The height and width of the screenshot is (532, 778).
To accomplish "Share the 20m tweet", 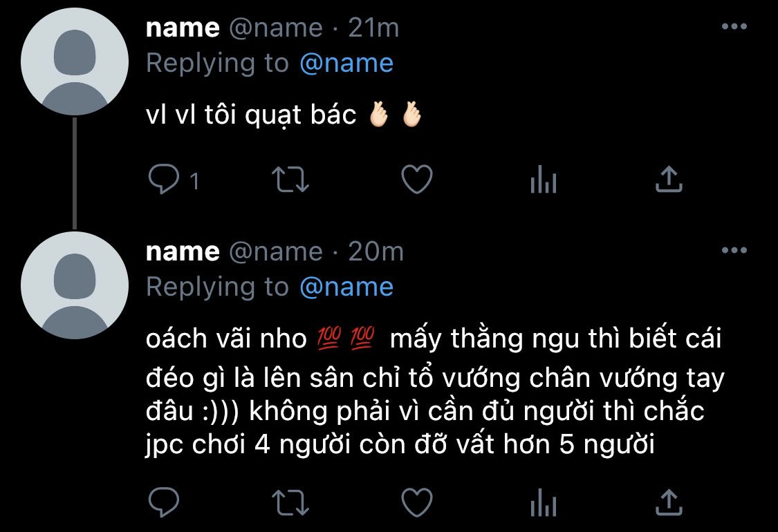I will click(x=669, y=502).
